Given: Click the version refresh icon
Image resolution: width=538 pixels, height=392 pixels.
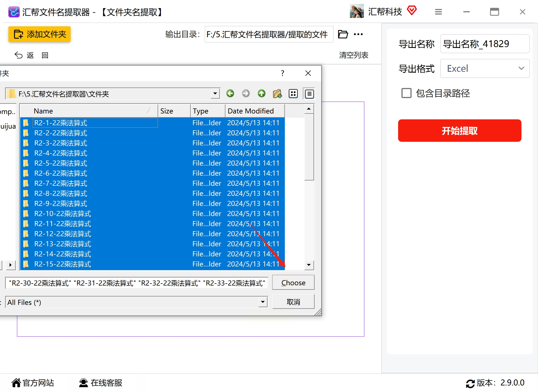Looking at the screenshot, I should pyautogui.click(x=470, y=383).
